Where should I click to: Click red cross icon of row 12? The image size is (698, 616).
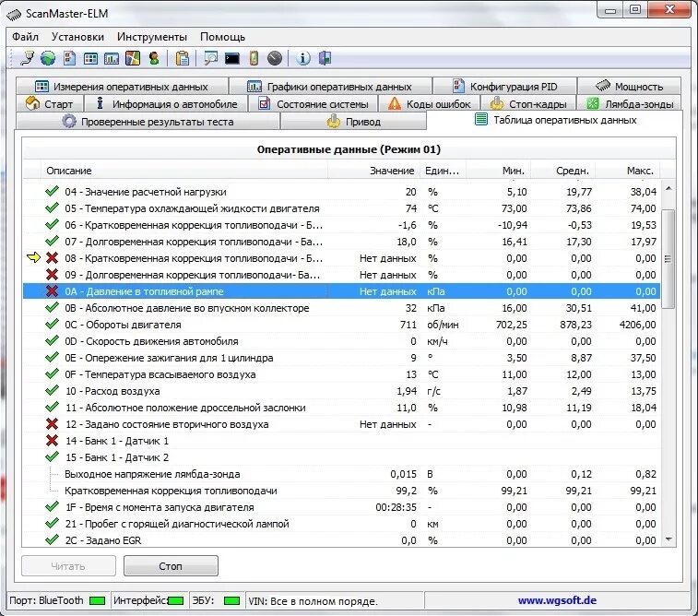tap(52, 423)
